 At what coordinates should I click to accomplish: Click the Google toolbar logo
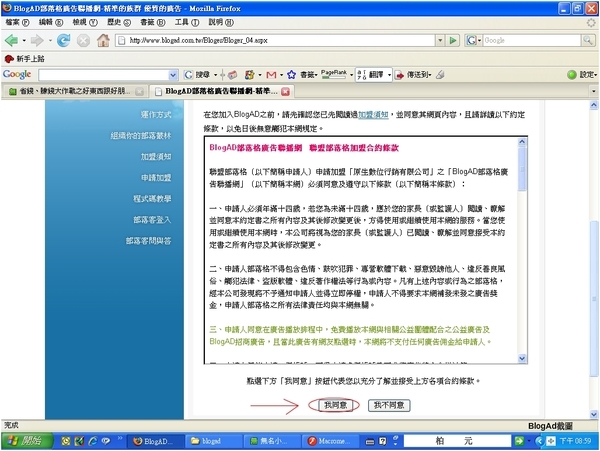click(x=17, y=75)
